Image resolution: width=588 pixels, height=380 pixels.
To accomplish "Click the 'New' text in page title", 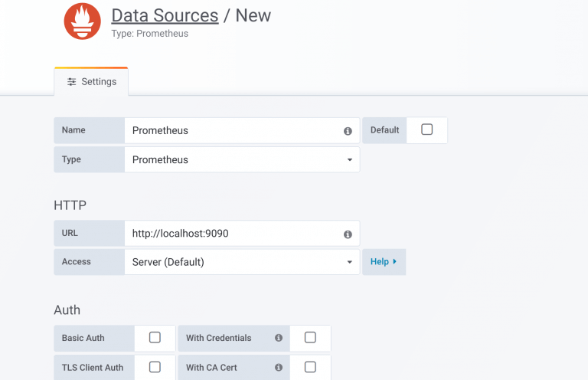I will click(x=253, y=15).
